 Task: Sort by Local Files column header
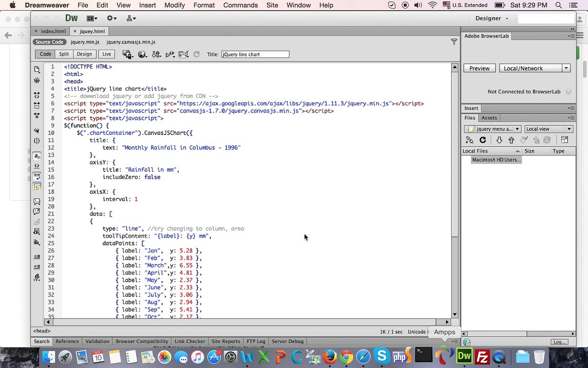(492, 151)
